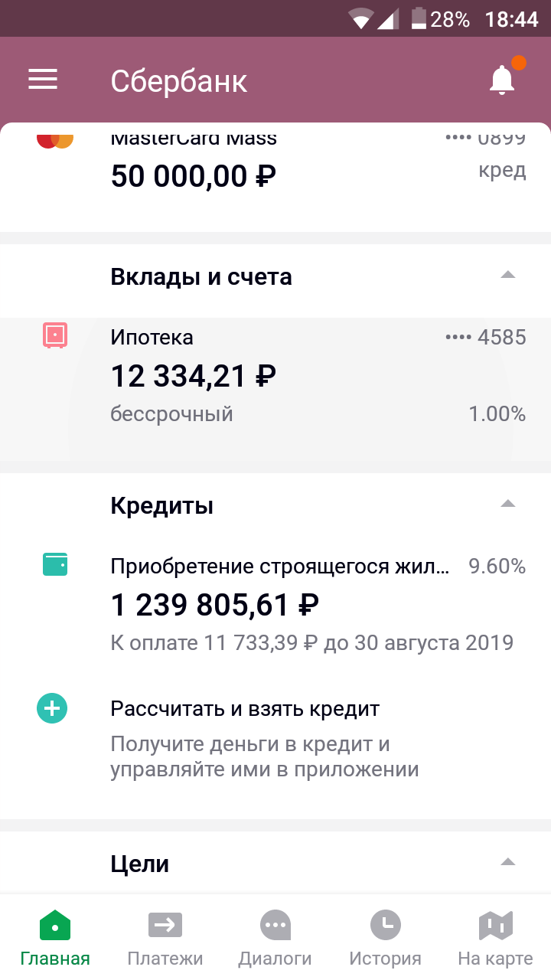Open the MasterCard Mass card 50 000,00 ₽
Viewport: 551px width, 980px height.
(x=275, y=176)
